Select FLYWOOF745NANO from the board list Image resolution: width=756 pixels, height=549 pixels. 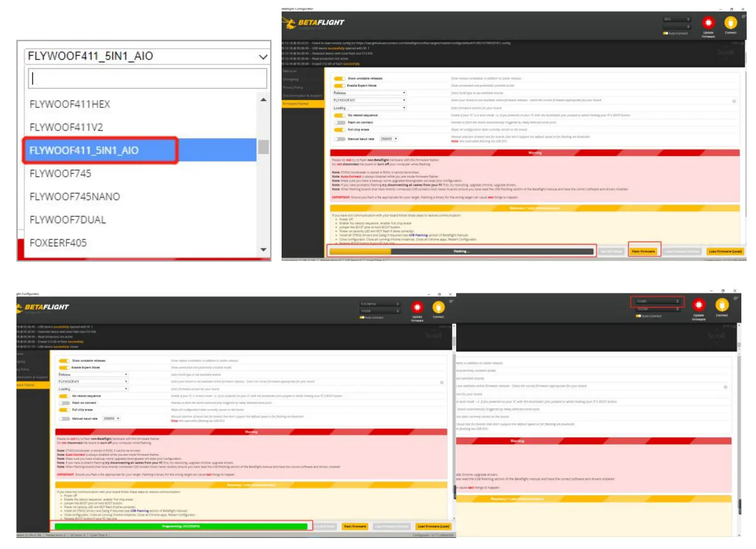140,196
